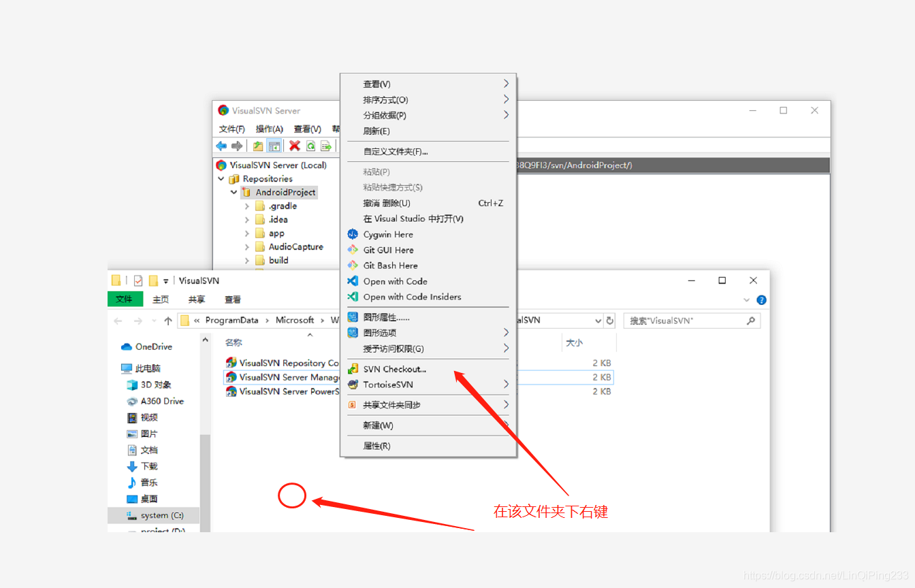Click the green Code Insiders icon
The image size is (915, 588).
click(x=353, y=297)
